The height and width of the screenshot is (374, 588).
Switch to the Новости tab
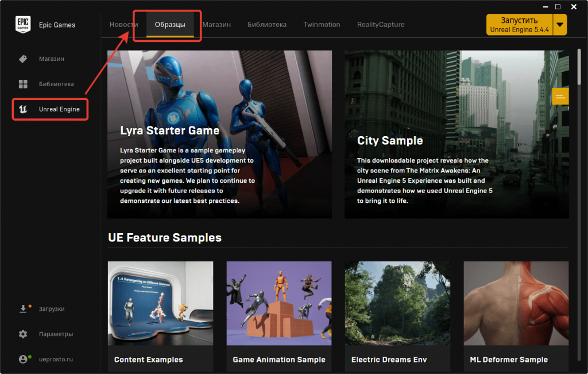coord(123,25)
